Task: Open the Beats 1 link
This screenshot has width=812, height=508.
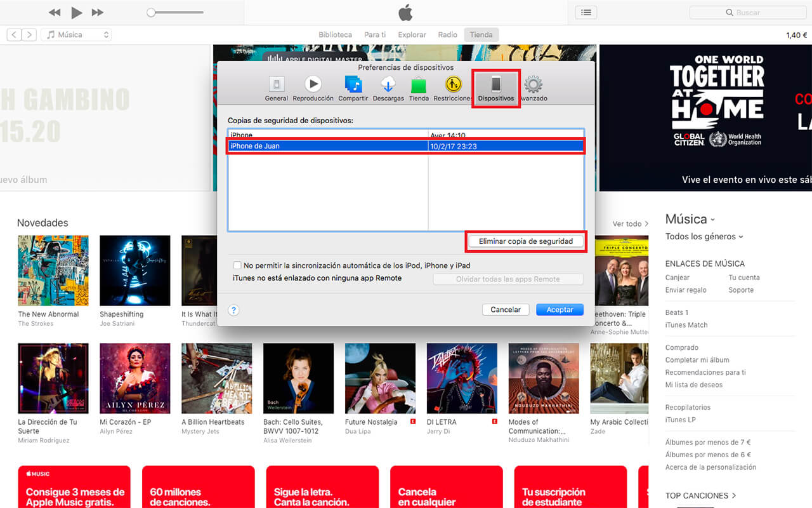Action: pos(676,312)
